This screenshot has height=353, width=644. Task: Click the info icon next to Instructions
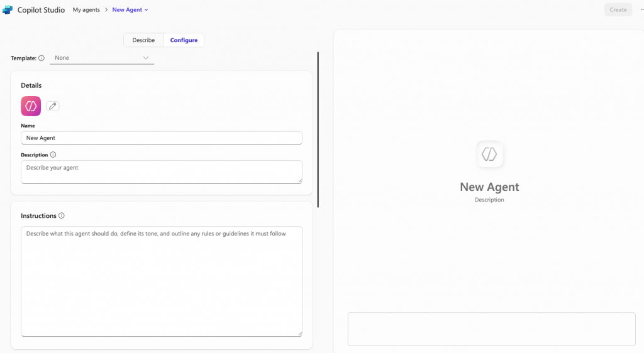62,215
